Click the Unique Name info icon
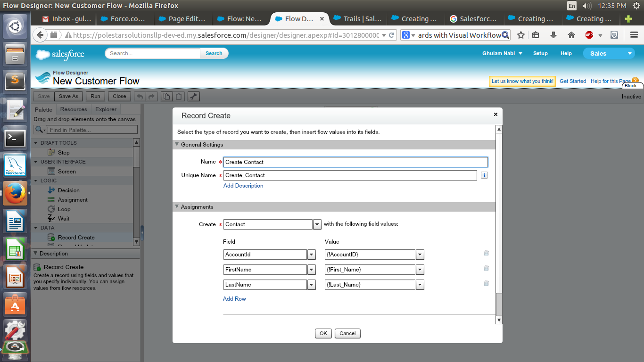 coord(484,175)
